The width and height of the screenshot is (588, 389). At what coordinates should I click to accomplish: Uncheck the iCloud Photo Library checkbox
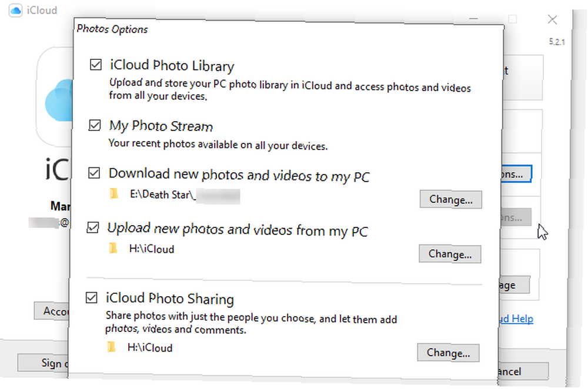click(x=96, y=65)
